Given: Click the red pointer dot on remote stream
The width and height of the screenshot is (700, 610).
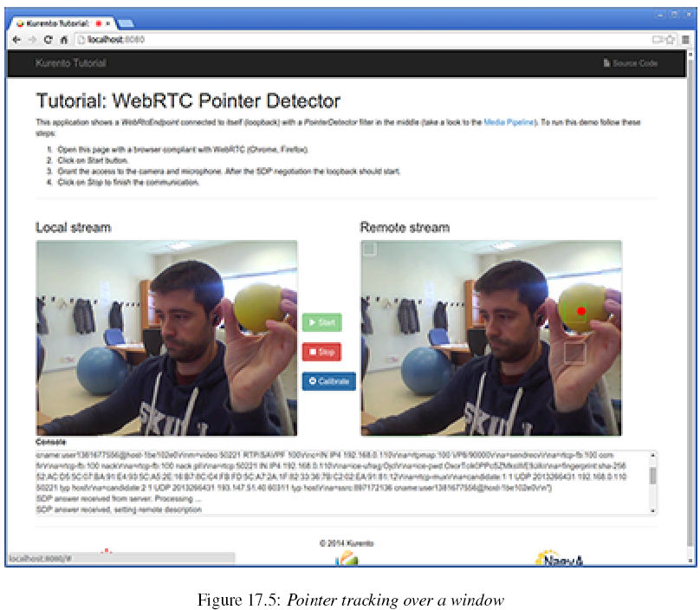Looking at the screenshot, I should [x=581, y=311].
